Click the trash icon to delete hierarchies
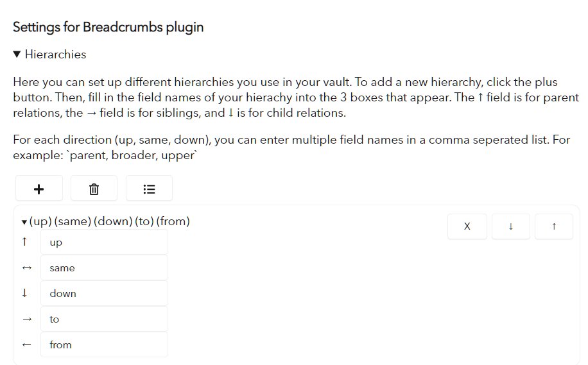This screenshot has height=365, width=588. coord(94,189)
